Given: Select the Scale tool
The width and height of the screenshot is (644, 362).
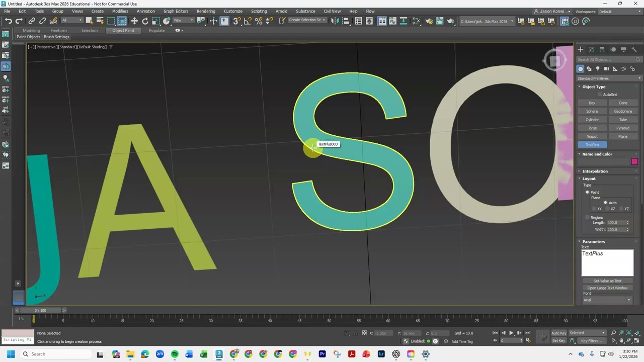Looking at the screenshot, I should (x=156, y=21).
